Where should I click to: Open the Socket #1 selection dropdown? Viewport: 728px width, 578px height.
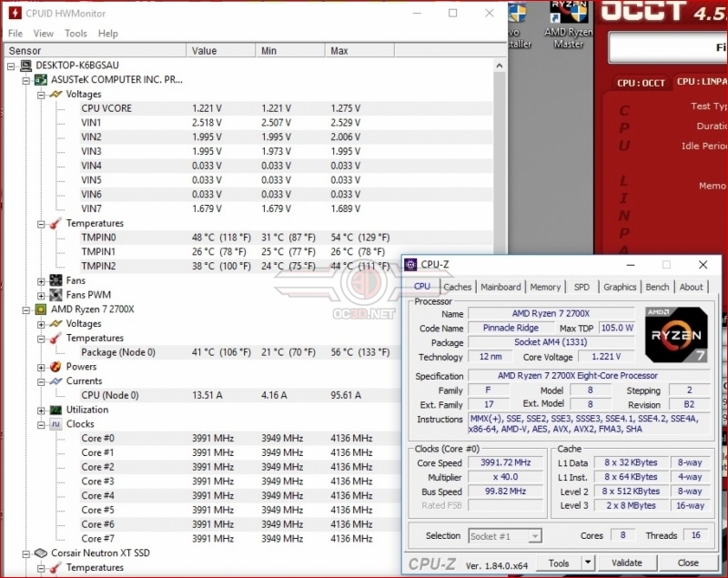click(535, 536)
